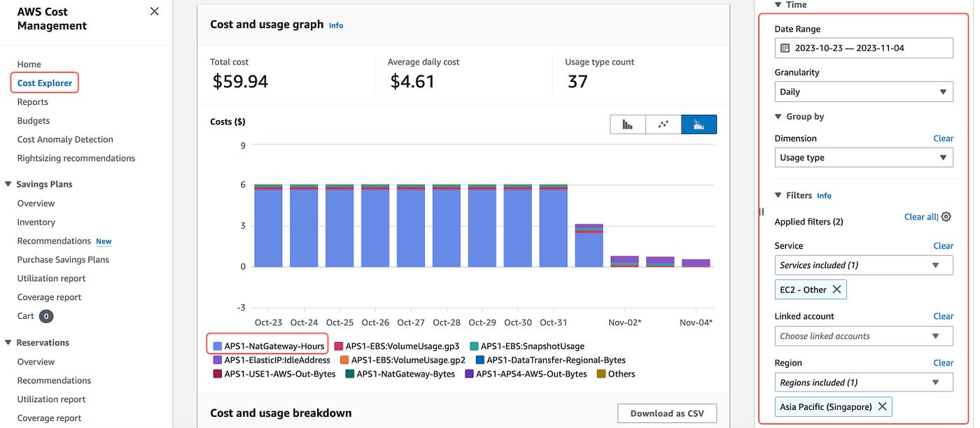
Task: Open Reservations Utilization report
Action: pyautogui.click(x=51, y=399)
